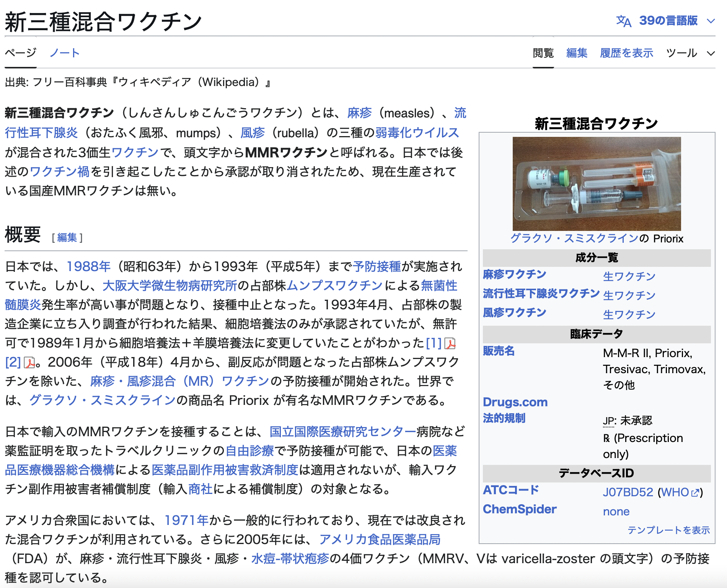
Task: Expand the language list chevron
Action: [711, 21]
